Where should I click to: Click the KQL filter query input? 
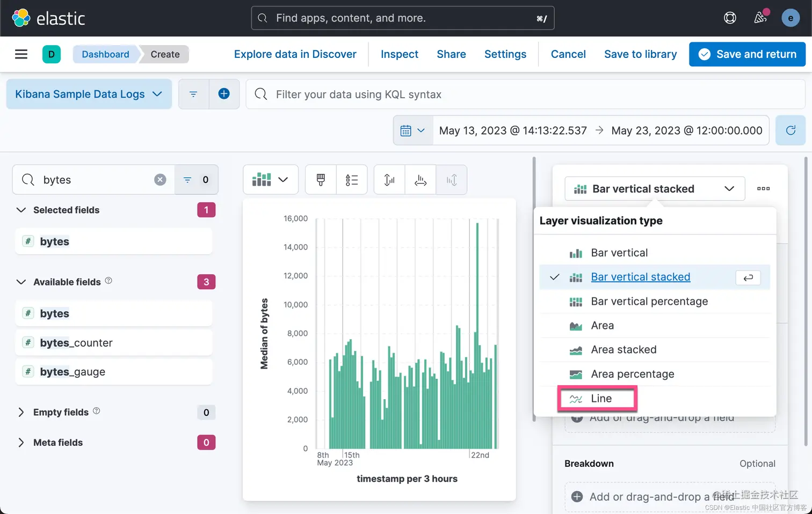coord(526,94)
